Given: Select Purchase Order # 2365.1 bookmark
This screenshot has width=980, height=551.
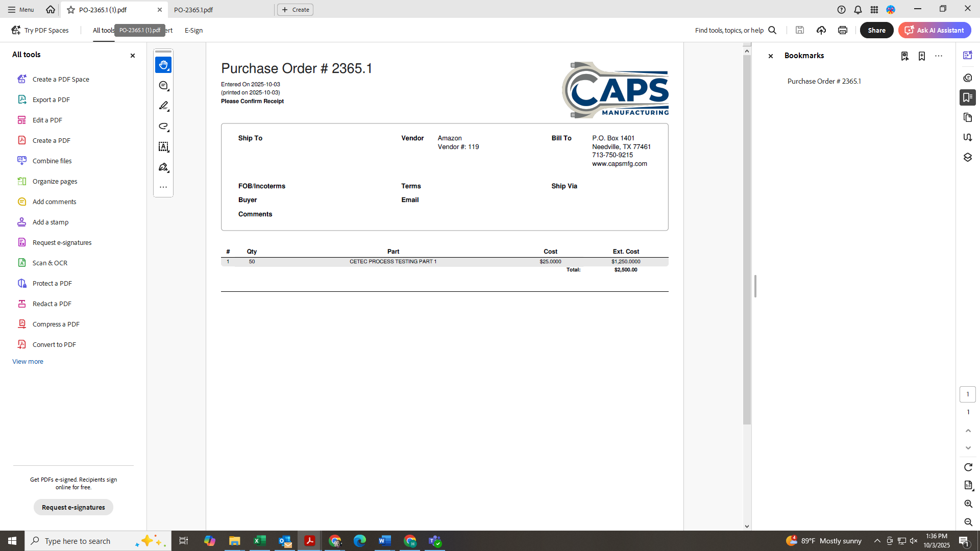Looking at the screenshot, I should point(824,81).
